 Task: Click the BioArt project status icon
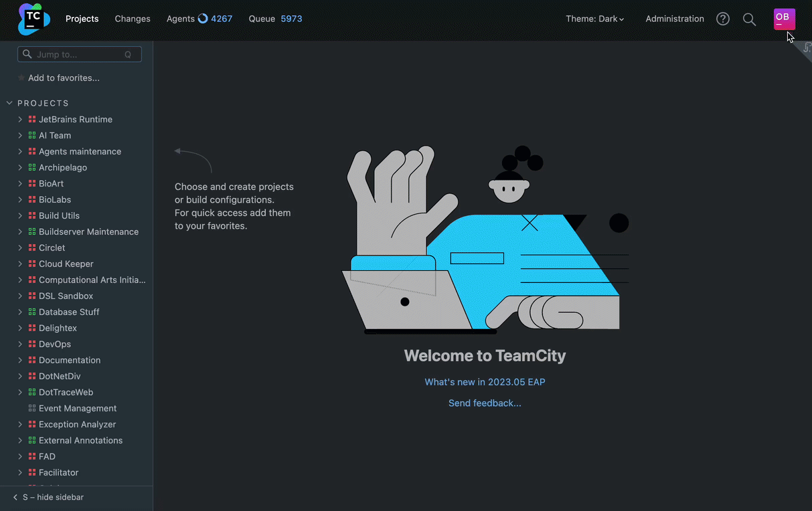coord(32,184)
